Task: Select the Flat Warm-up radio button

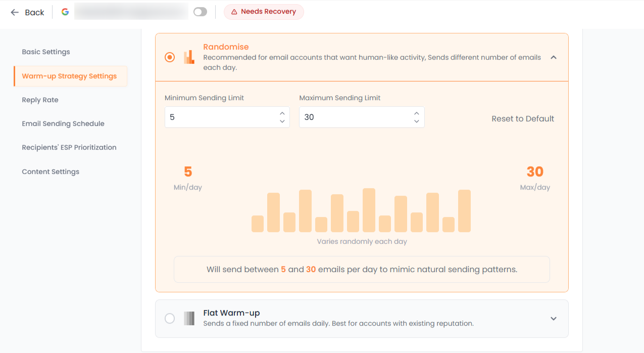Action: pos(170,318)
